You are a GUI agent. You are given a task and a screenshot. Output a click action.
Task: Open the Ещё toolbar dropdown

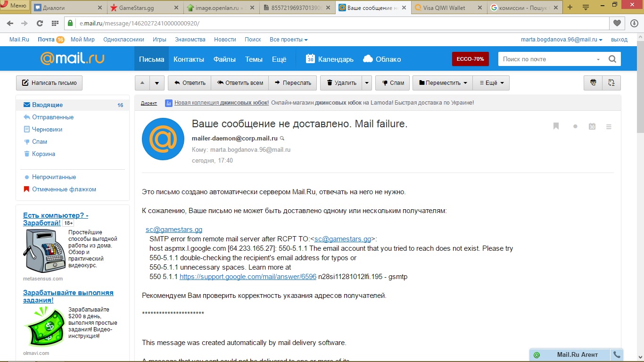pos(491,83)
